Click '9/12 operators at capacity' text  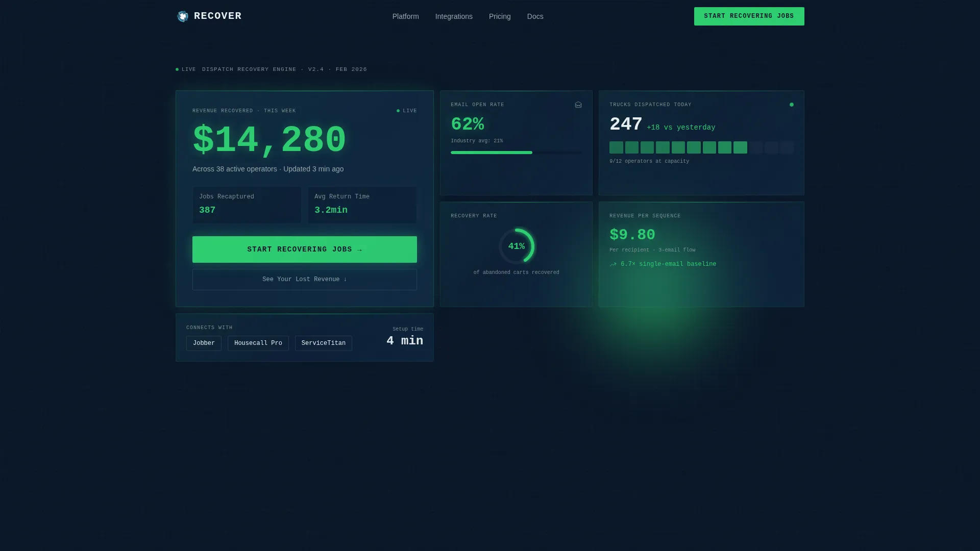pos(649,161)
